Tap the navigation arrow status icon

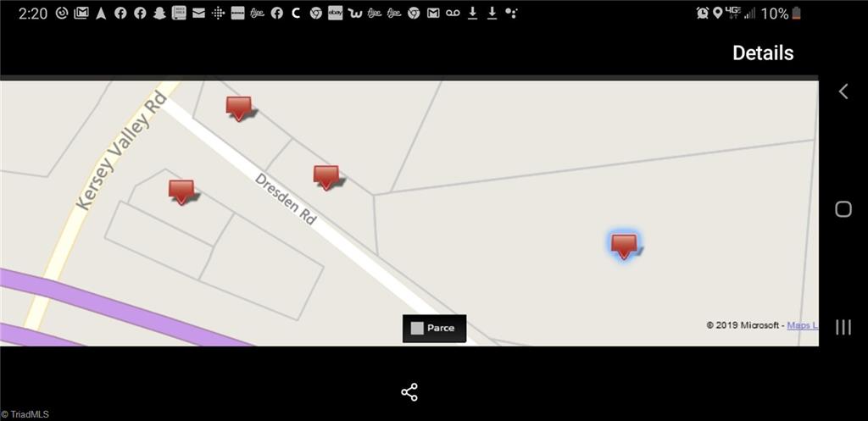click(x=101, y=14)
